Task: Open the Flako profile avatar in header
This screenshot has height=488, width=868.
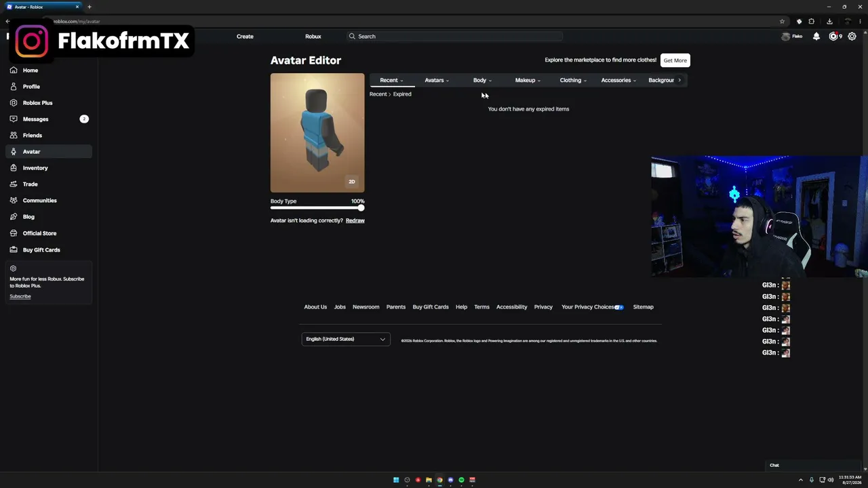Action: (x=786, y=37)
